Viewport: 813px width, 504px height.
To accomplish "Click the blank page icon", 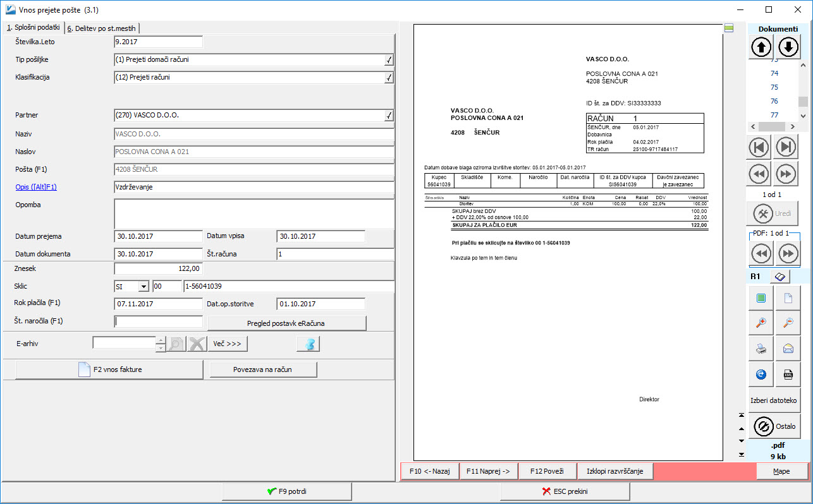I will pyautogui.click(x=788, y=297).
